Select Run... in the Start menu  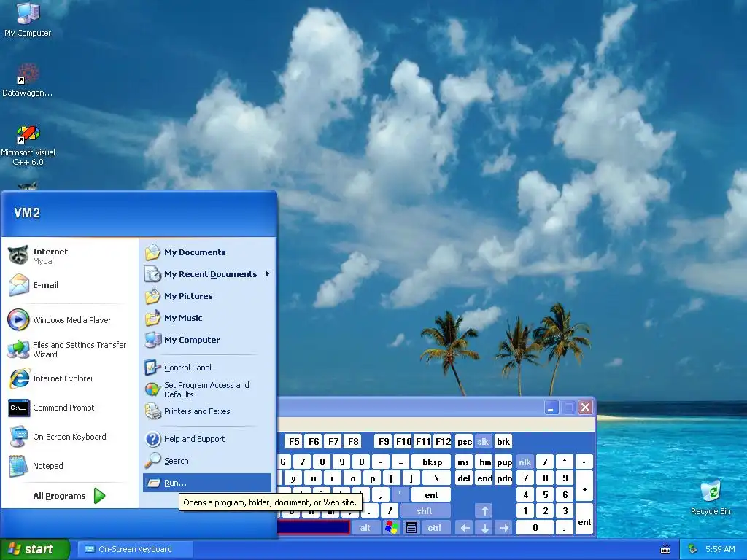coord(207,483)
